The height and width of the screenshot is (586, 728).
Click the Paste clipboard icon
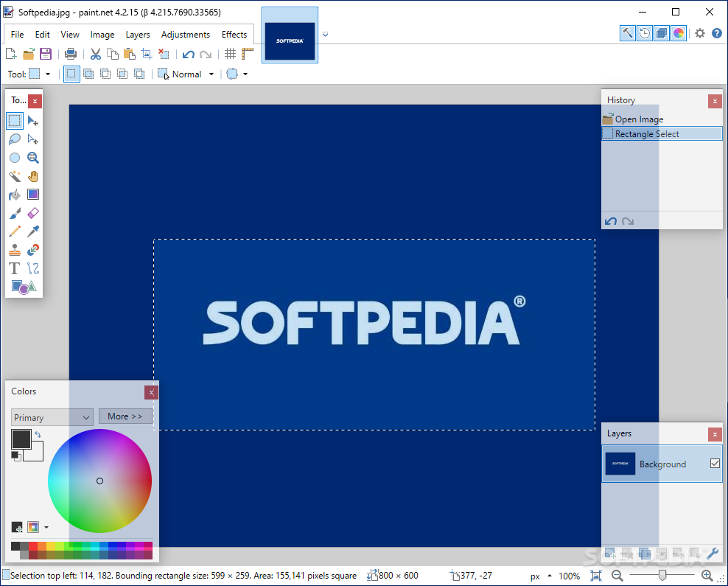pyautogui.click(x=130, y=54)
